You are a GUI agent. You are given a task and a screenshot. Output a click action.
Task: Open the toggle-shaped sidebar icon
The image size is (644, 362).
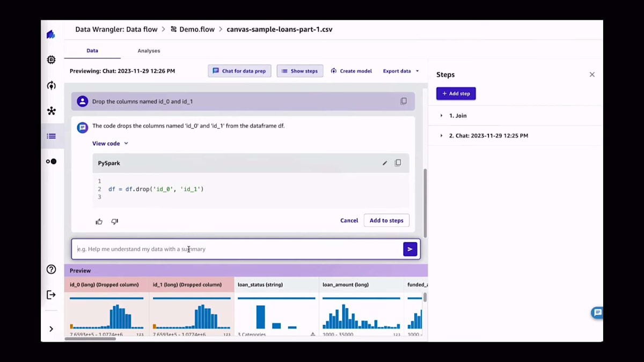[x=51, y=161]
